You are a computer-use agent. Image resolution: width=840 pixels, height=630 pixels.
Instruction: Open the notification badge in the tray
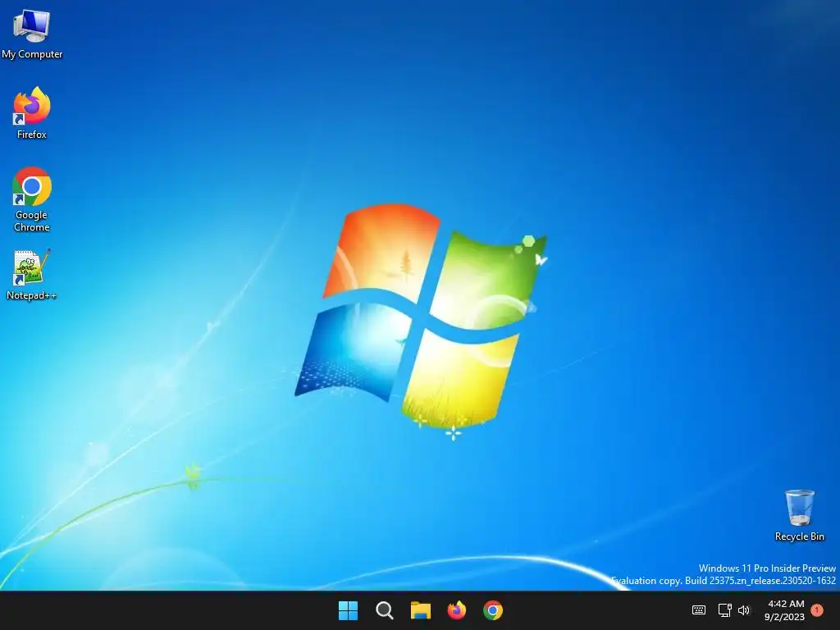point(817,610)
